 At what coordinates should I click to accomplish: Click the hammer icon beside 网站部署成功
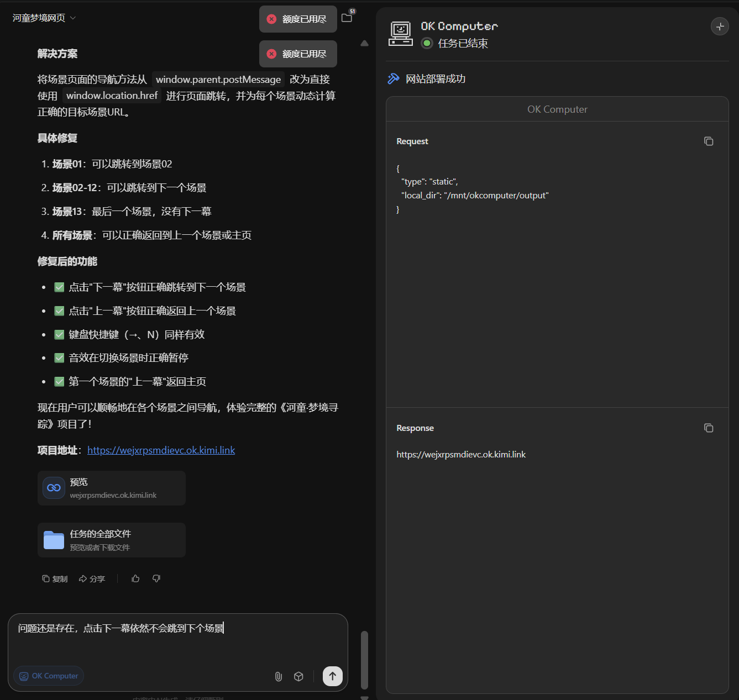394,78
